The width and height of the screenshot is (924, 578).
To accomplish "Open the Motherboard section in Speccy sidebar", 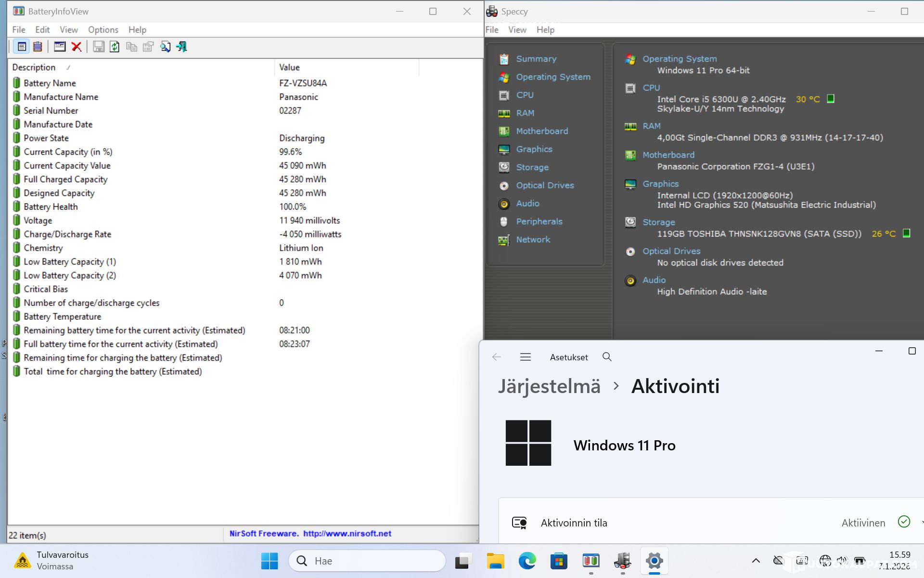I will (541, 131).
